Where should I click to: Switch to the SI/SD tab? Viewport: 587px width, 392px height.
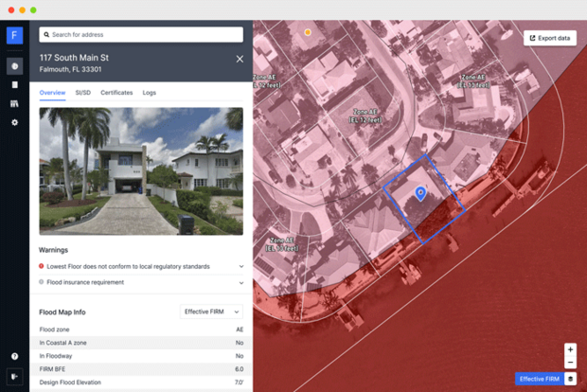tap(83, 93)
